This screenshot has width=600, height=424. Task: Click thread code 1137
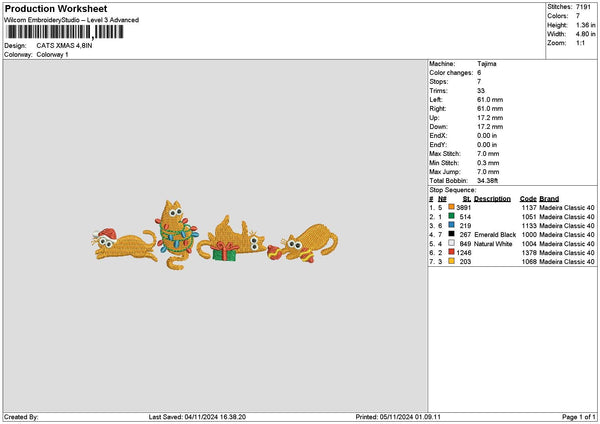[x=529, y=208]
